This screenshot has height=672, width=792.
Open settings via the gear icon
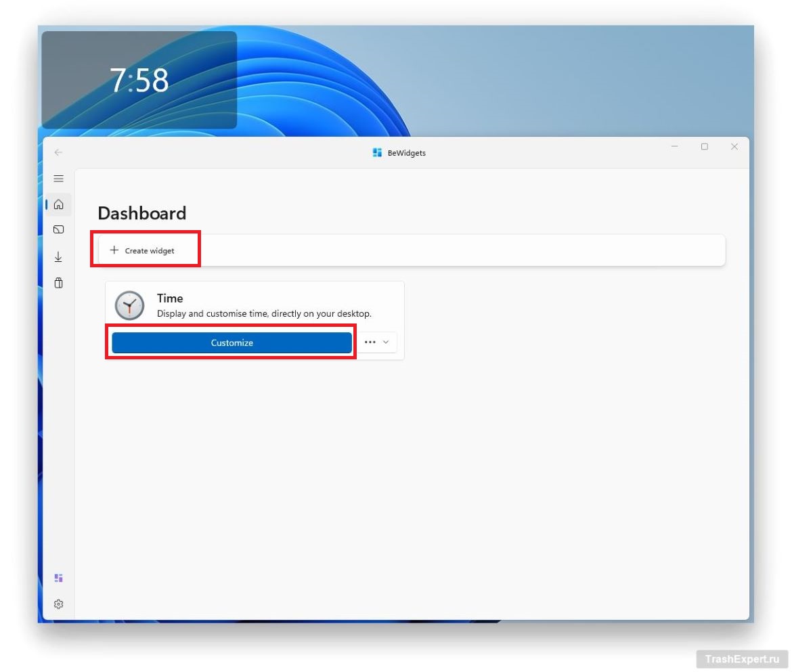click(58, 604)
